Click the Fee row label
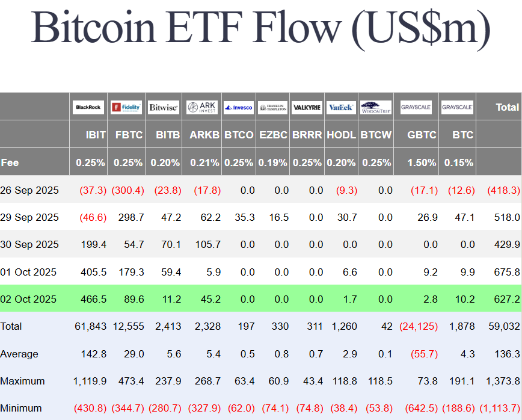Screen dimensions: 522x420 pos(10,162)
